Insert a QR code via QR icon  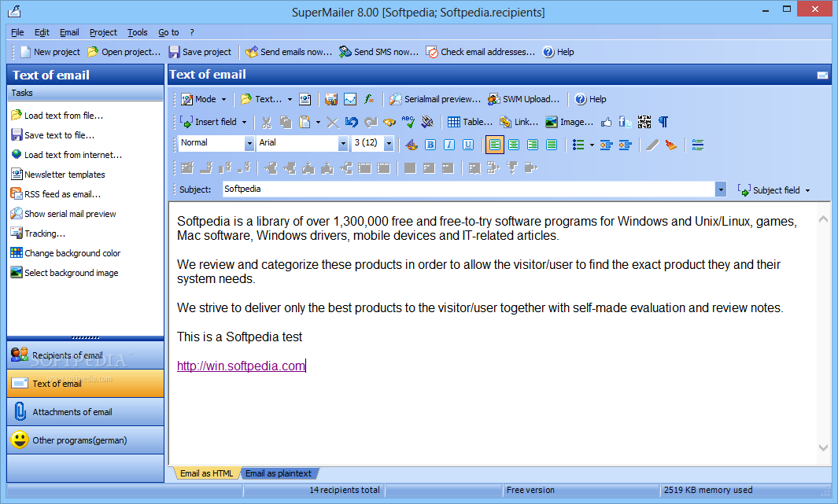pos(644,122)
